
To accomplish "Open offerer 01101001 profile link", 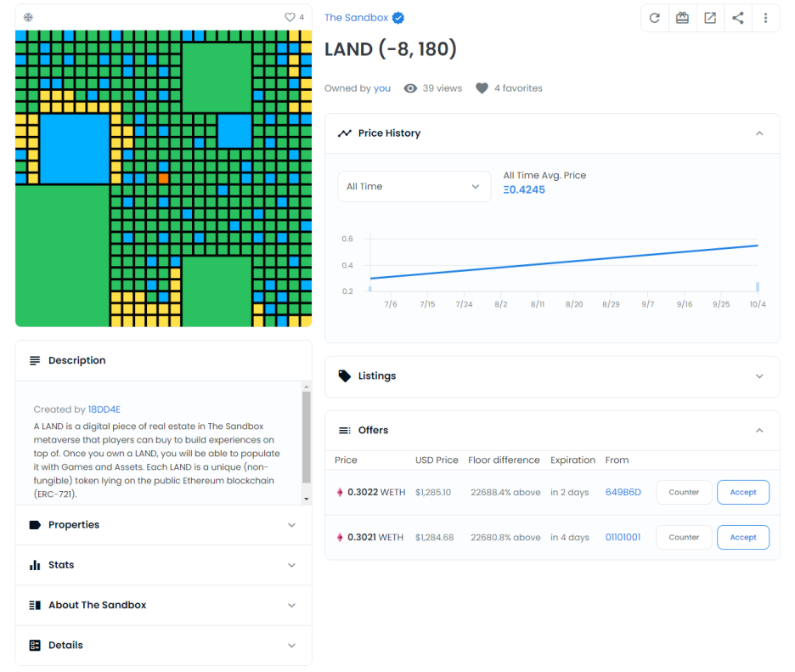I will pyautogui.click(x=623, y=538).
